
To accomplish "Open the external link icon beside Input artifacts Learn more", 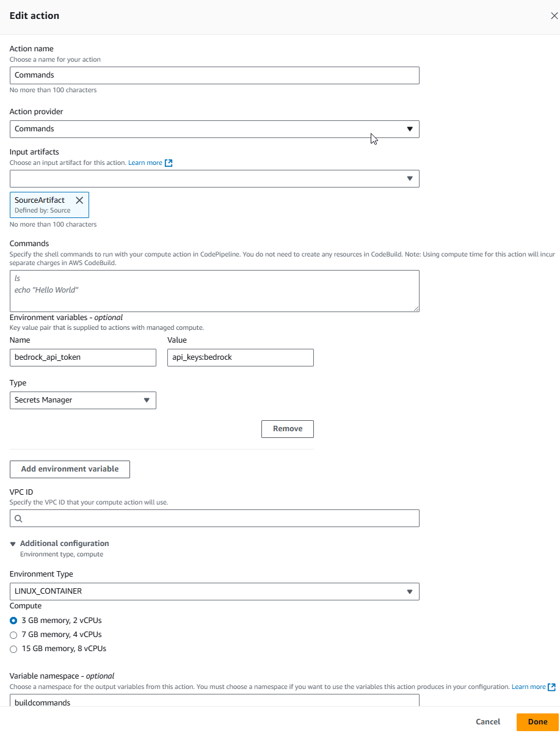I will coord(169,162).
